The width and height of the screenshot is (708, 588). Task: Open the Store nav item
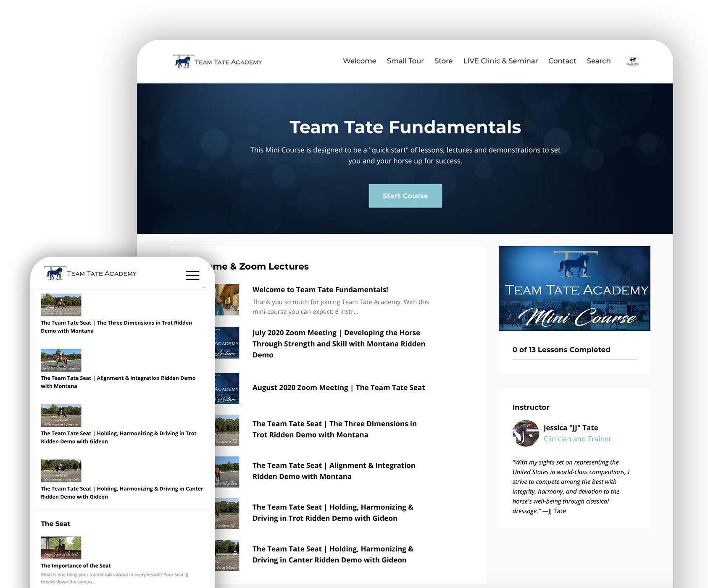pyautogui.click(x=443, y=61)
